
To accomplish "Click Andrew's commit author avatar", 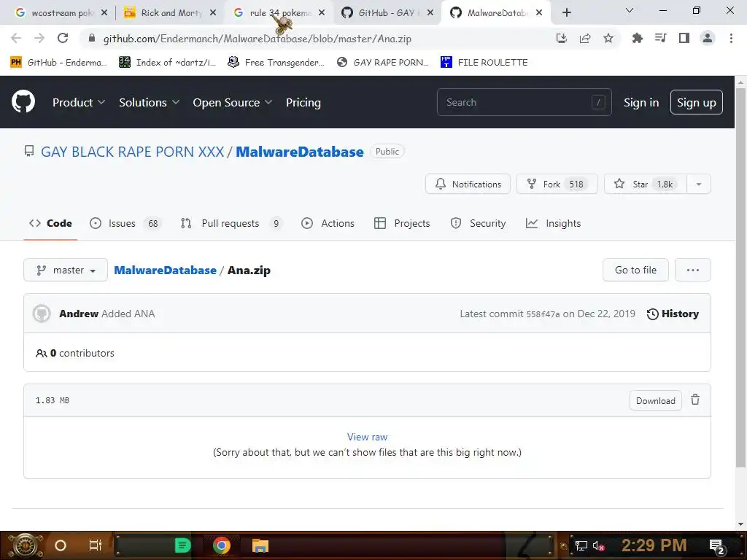I will 42,314.
